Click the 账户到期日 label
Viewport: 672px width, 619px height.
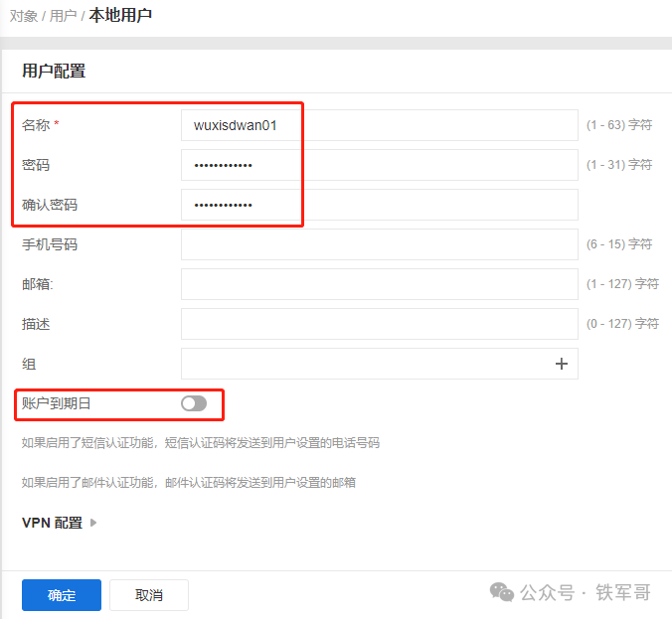pyautogui.click(x=56, y=403)
